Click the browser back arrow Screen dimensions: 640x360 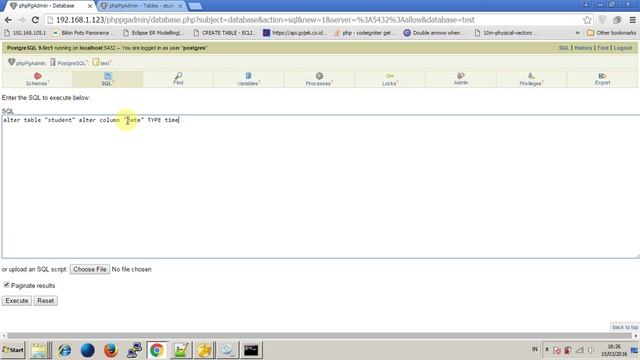pos(8,20)
